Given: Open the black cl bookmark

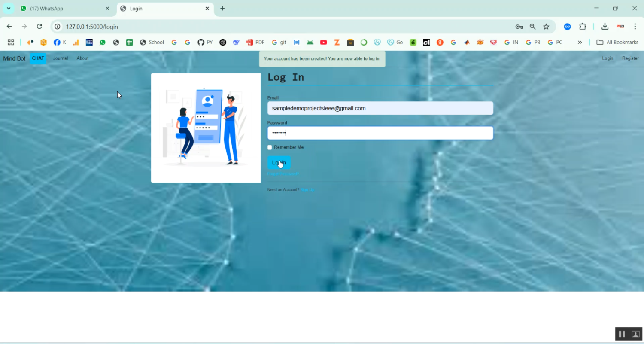Looking at the screenshot, I should (426, 42).
